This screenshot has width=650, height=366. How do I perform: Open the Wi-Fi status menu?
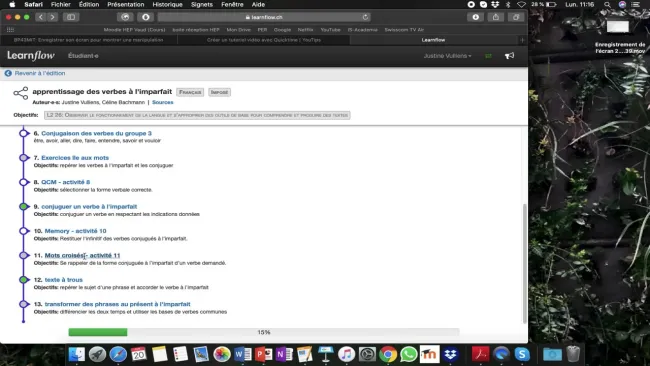click(x=521, y=5)
